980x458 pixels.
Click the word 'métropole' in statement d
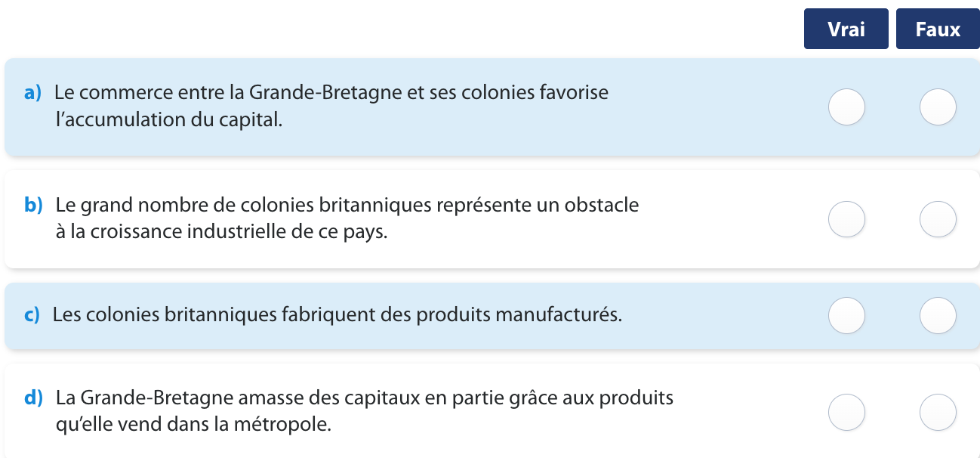[x=291, y=424]
